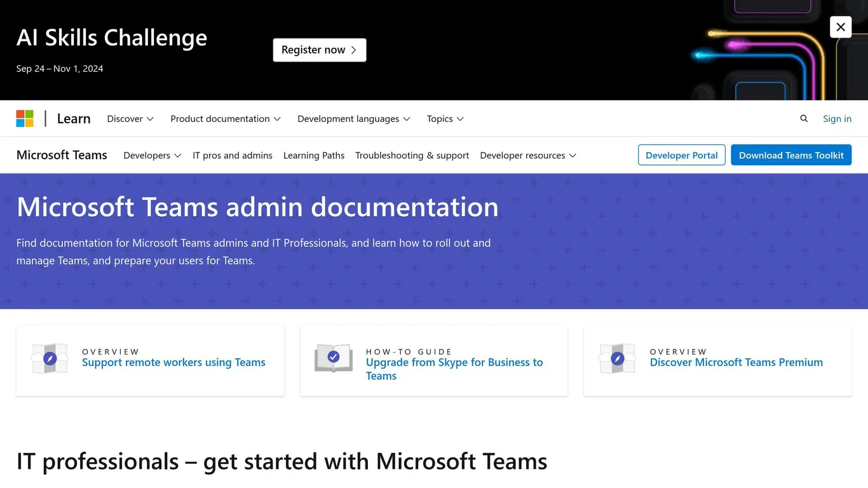Open the Microsoft Teams product link
This screenshot has width=868, height=488.
coord(62,155)
